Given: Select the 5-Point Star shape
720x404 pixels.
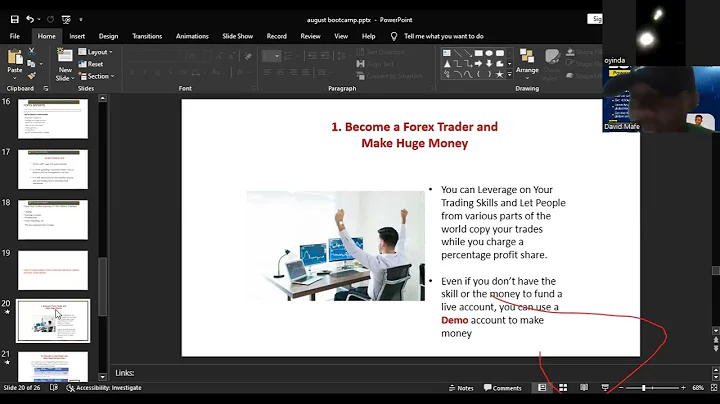Looking at the screenshot, I should 500,74.
